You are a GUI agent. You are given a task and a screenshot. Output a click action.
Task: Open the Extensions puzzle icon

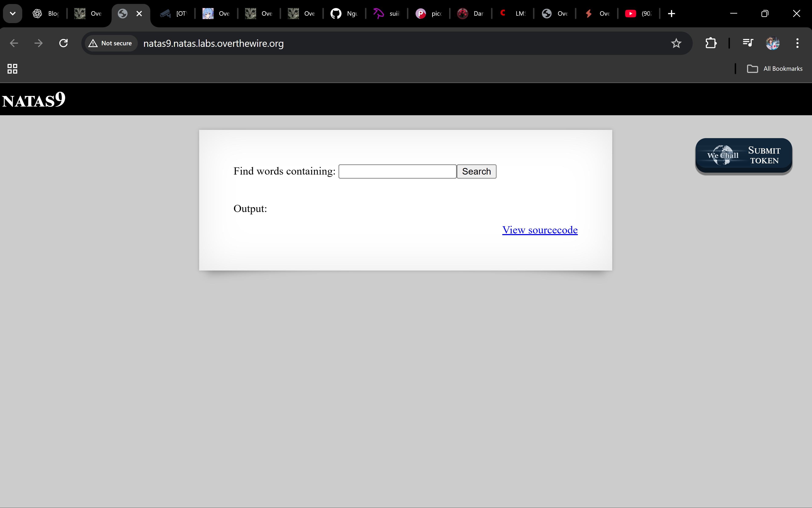tap(711, 43)
